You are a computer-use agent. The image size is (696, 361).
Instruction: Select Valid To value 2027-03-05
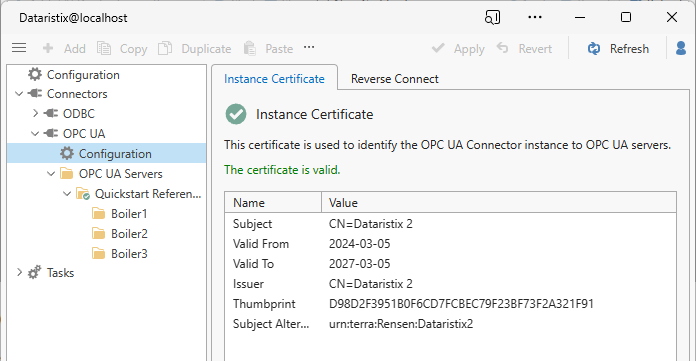(x=360, y=264)
